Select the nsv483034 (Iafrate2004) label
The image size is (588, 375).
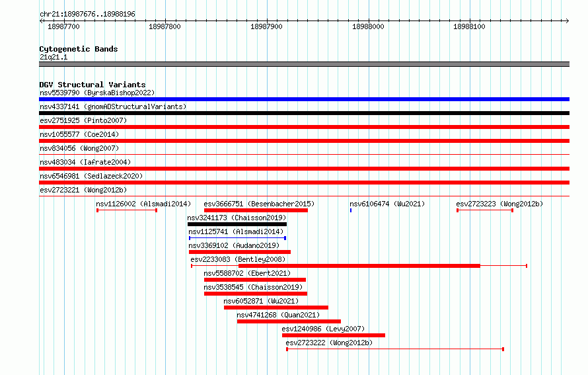point(85,162)
